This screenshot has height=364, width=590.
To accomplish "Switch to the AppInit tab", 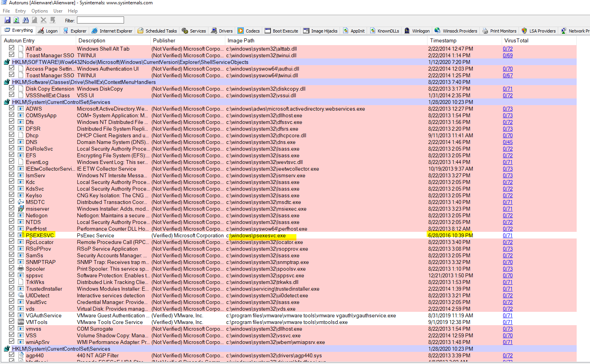I will [x=354, y=31].
